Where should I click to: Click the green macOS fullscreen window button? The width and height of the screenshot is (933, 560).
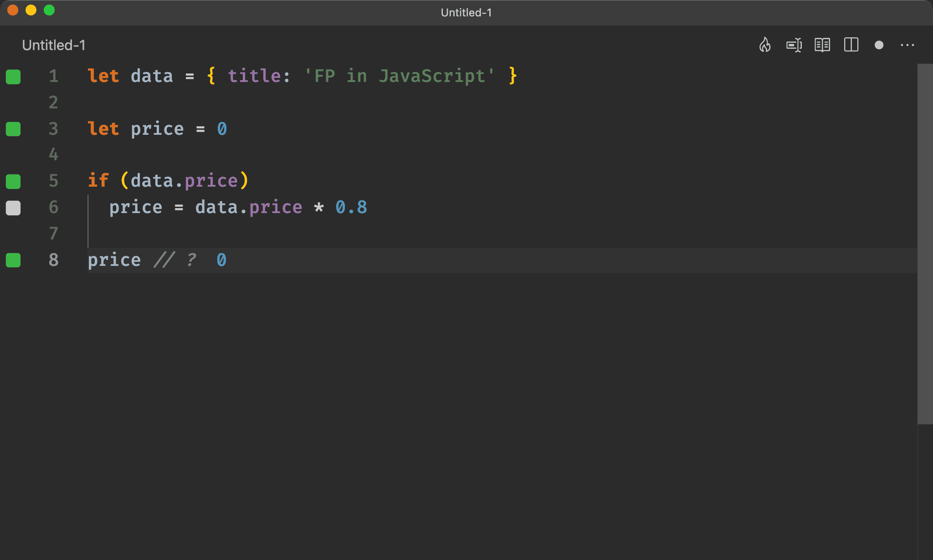(x=49, y=10)
